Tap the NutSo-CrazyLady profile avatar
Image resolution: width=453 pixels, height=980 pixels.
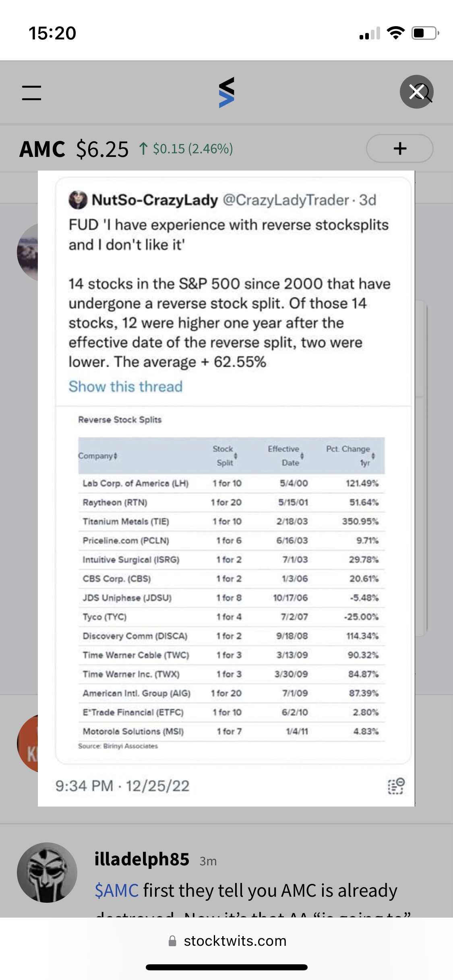point(78,200)
